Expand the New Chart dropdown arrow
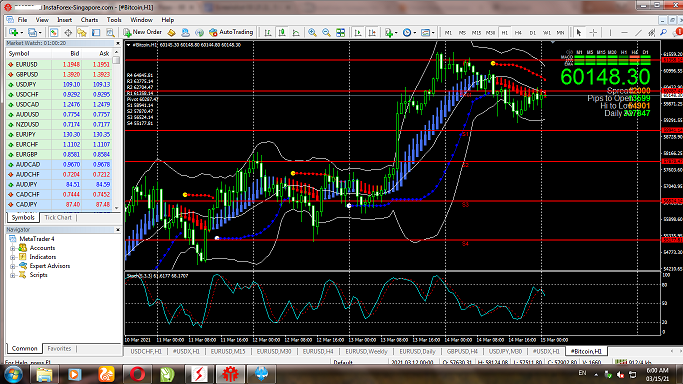Image resolution: width=683 pixels, height=384 pixels. [x=21, y=33]
